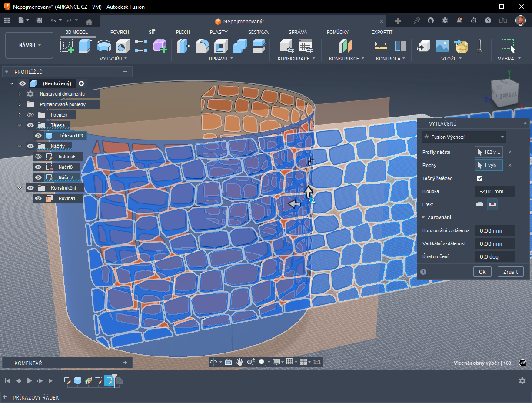Viewport: 532px width, 403px height.
Task: Click the Orbit tool in navigation bar
Action: [x=213, y=362]
